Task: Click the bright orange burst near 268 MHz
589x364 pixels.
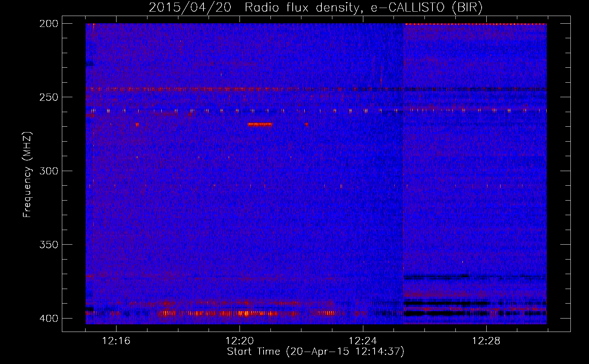Action: [x=260, y=124]
